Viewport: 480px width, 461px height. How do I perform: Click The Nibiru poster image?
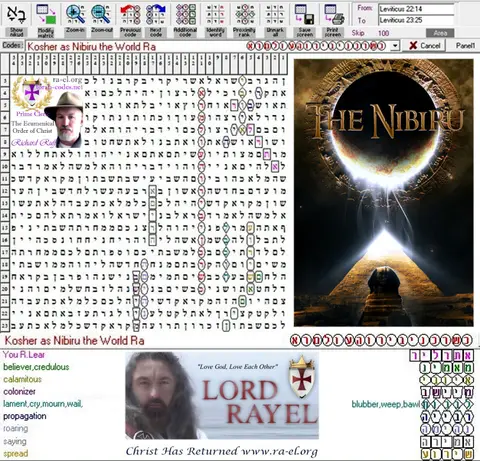pos(384,193)
